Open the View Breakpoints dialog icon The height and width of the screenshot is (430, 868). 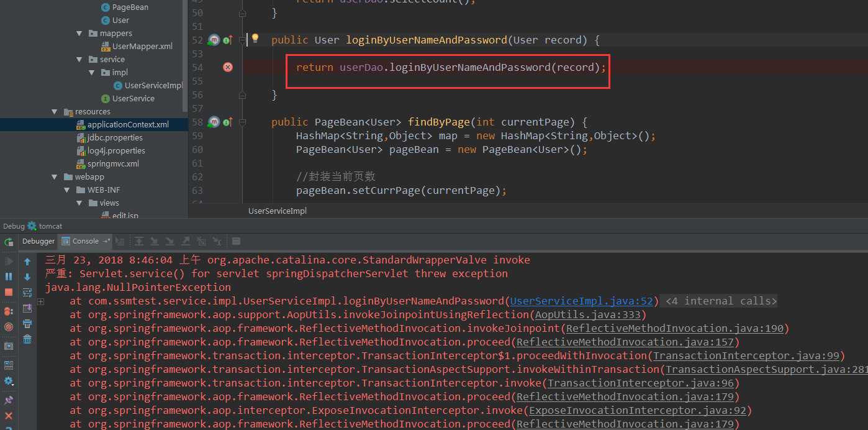[x=9, y=311]
